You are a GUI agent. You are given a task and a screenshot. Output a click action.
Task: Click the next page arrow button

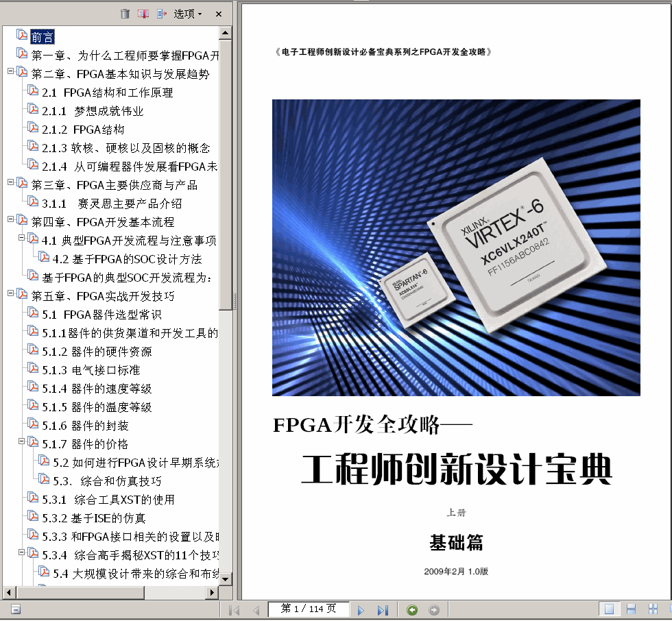pos(360,609)
